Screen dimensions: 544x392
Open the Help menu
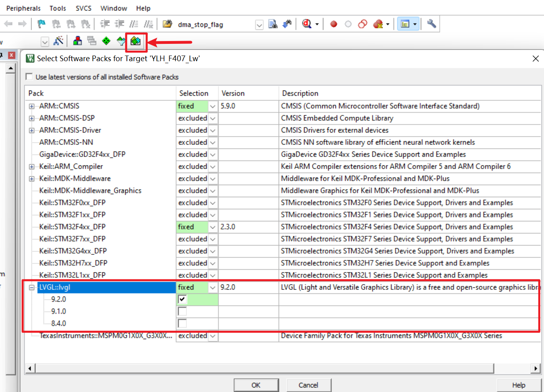point(143,8)
